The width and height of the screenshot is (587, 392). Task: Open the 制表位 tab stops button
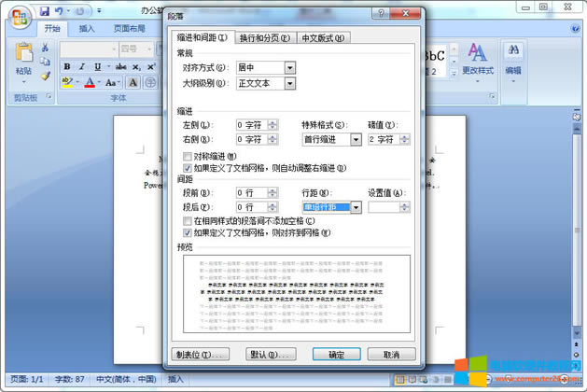pos(202,355)
